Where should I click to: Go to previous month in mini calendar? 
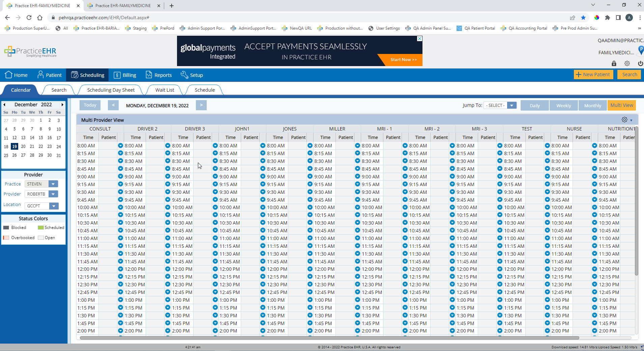pyautogui.click(x=4, y=105)
